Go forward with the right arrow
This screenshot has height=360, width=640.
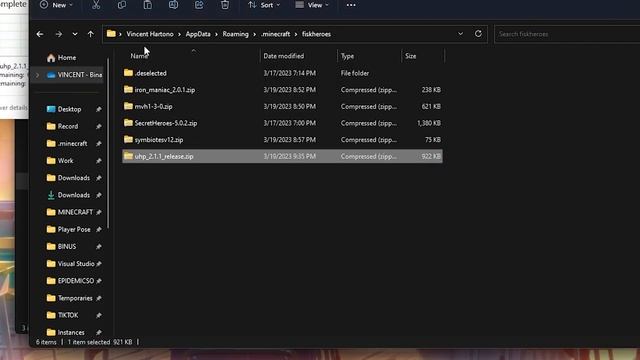pyautogui.click(x=59, y=34)
